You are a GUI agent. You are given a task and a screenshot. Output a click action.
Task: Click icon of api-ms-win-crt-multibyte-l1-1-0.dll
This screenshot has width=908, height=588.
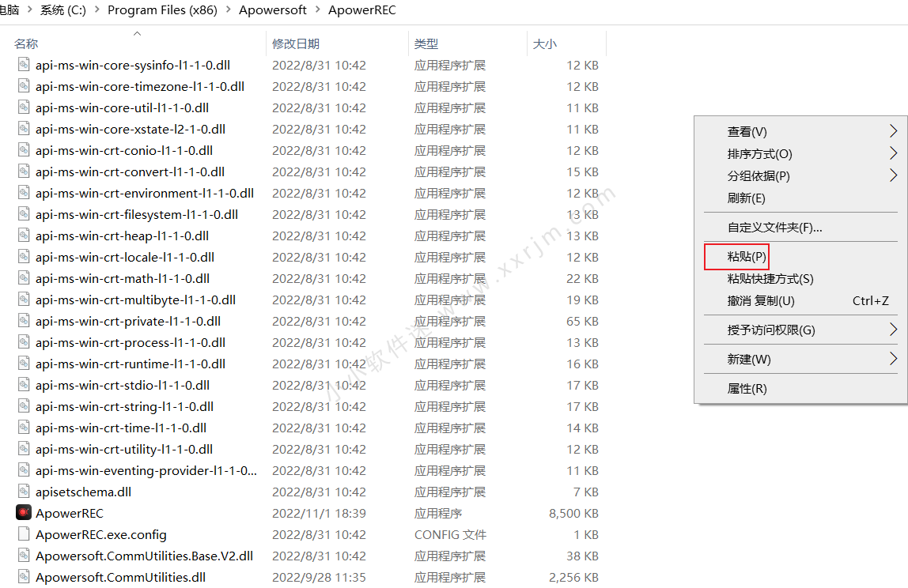(x=24, y=300)
